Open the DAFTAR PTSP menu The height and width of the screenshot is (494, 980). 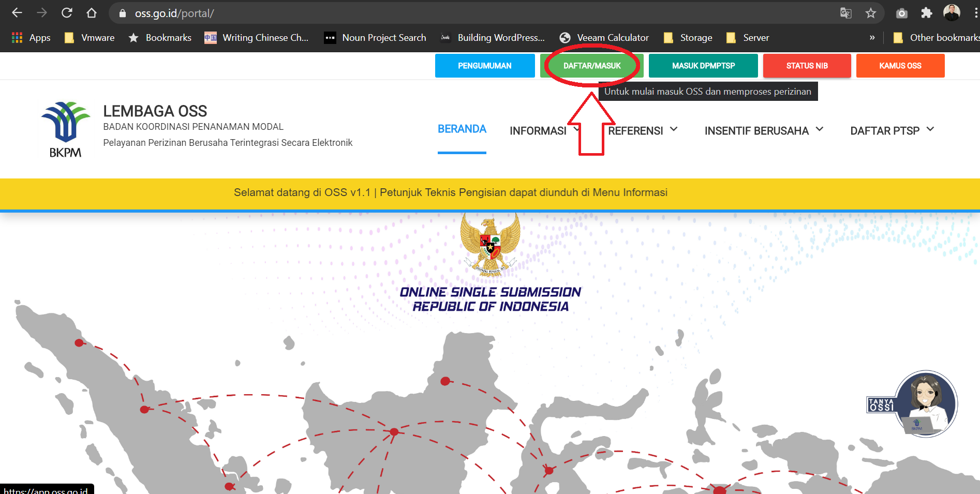pyautogui.click(x=885, y=131)
